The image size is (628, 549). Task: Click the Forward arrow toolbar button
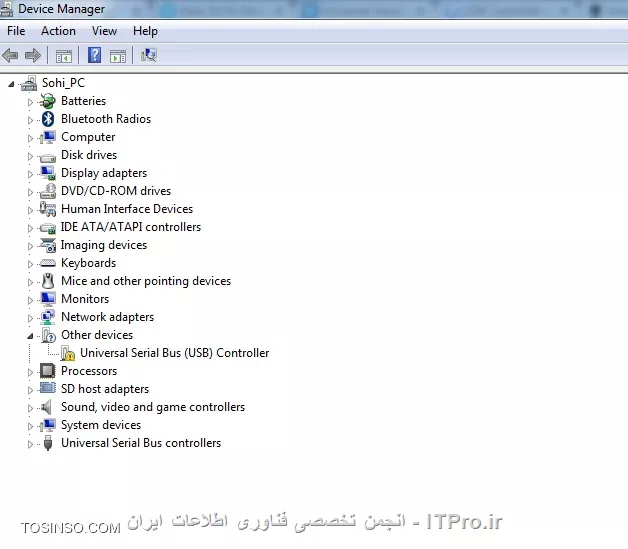(x=33, y=55)
